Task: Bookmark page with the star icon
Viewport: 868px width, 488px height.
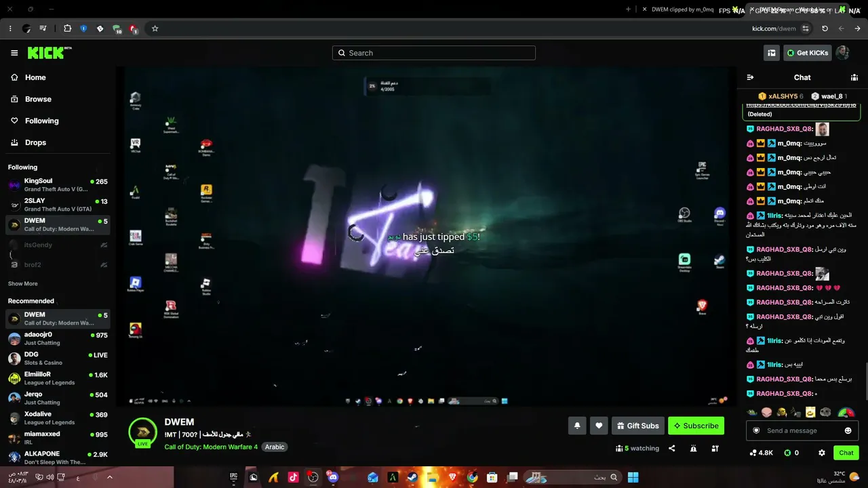Action: pyautogui.click(x=155, y=28)
